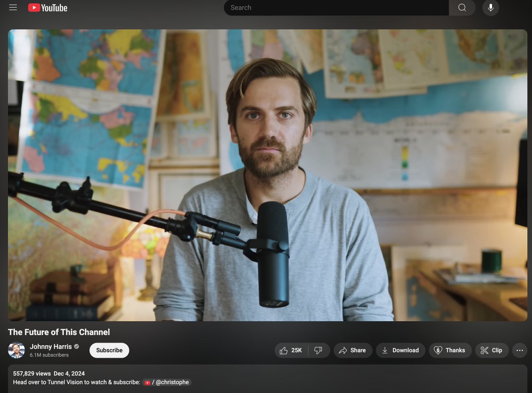Image resolution: width=532 pixels, height=393 pixels.
Task: Play the video in the player
Action: [x=267, y=175]
